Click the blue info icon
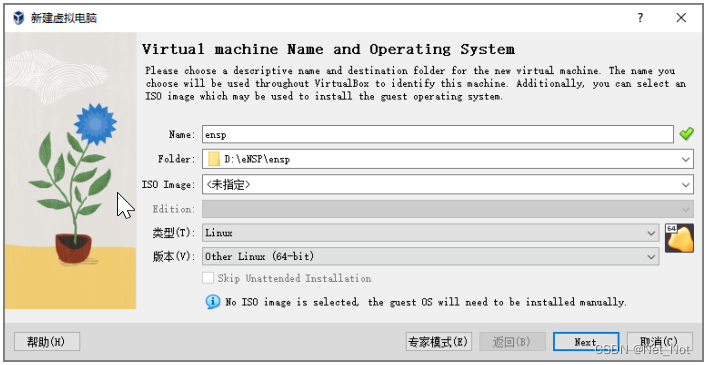Screen dimensions: 706x365 click(213, 301)
